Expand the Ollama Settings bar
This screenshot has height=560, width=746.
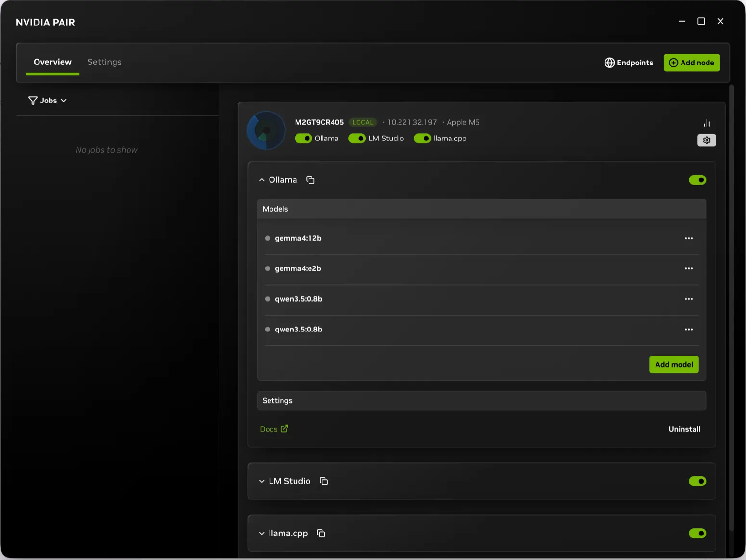[482, 401]
